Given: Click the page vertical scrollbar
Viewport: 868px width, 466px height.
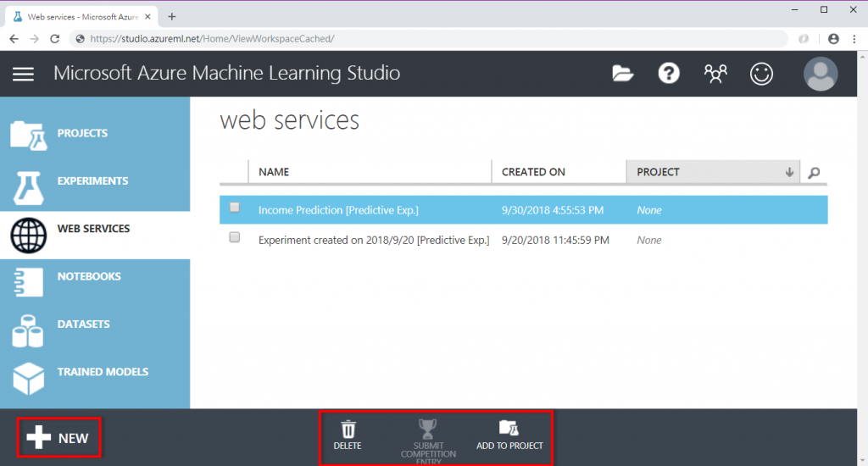Looking at the screenshot, I should point(862,259).
